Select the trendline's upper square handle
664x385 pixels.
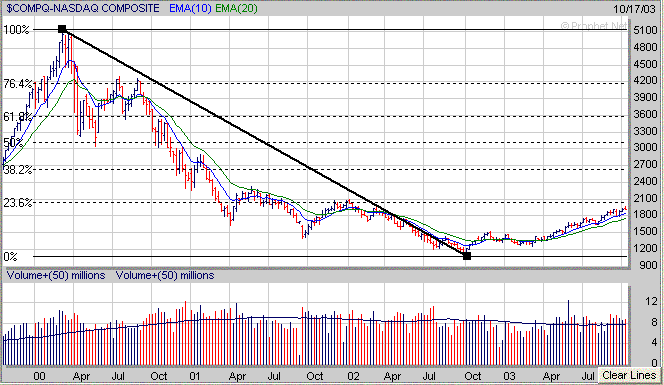62,29
